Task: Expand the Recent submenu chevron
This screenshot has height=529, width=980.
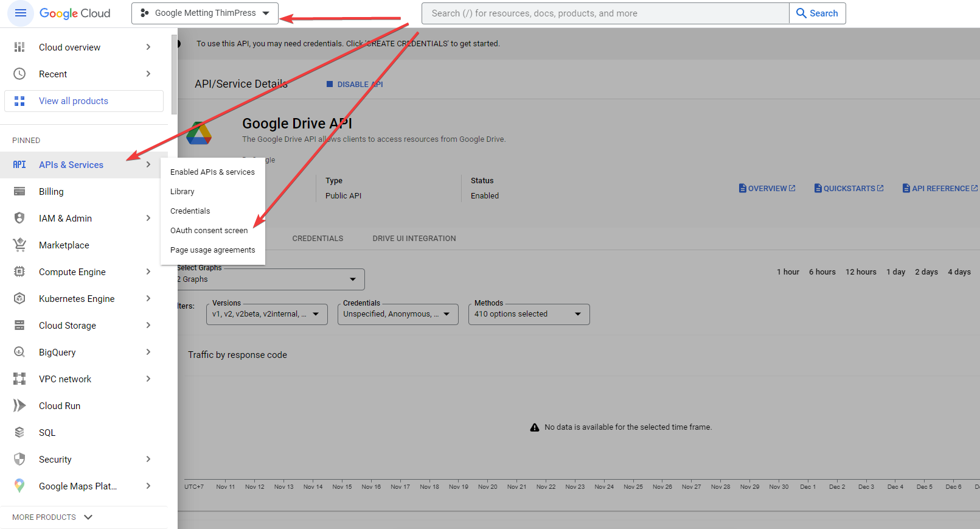Action: (148, 74)
